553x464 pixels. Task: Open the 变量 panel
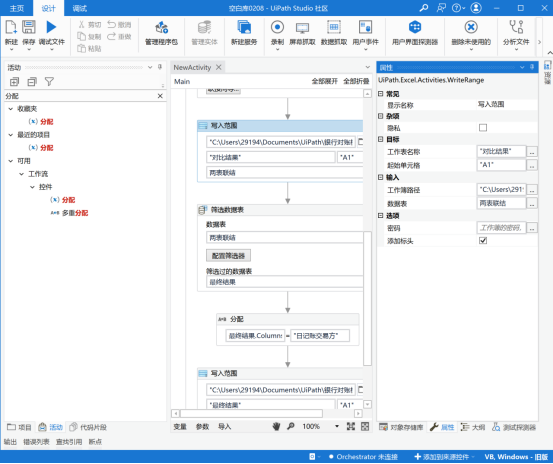click(180, 427)
